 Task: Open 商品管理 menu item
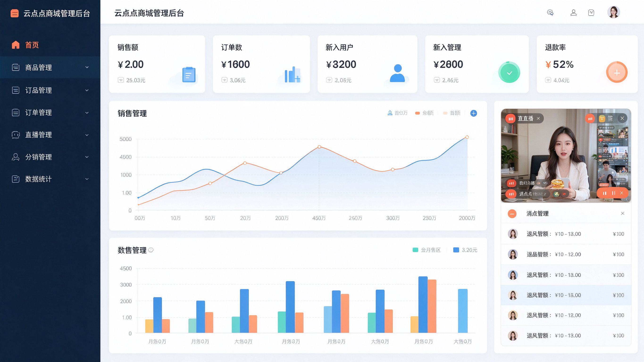coord(50,67)
